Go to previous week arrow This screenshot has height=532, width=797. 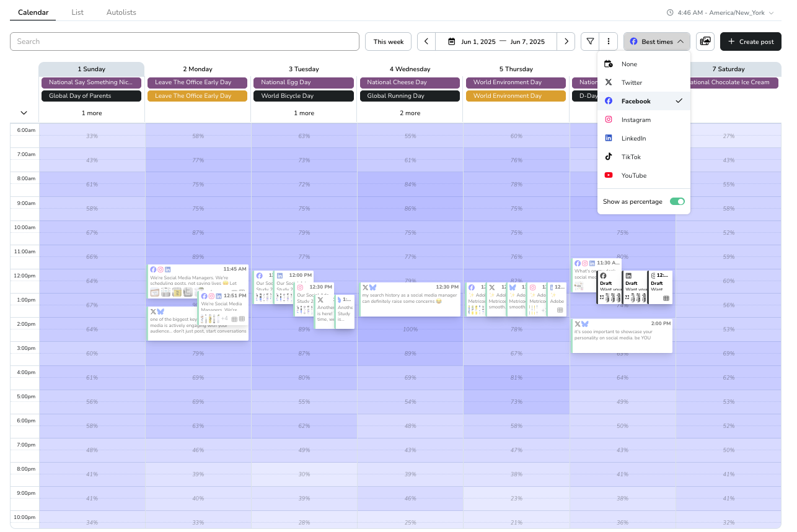pos(426,41)
